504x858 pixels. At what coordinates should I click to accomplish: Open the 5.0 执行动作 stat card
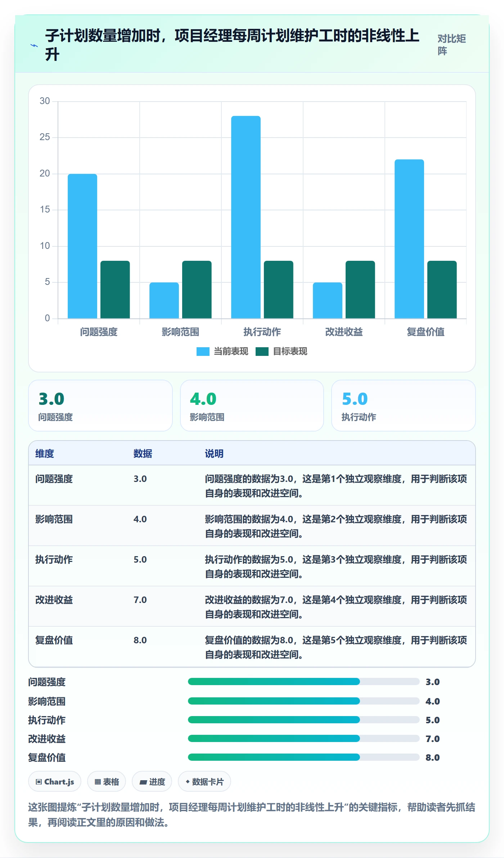click(404, 406)
